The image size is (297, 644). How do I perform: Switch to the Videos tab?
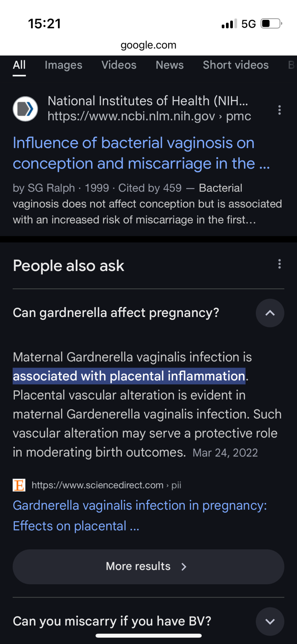119,65
